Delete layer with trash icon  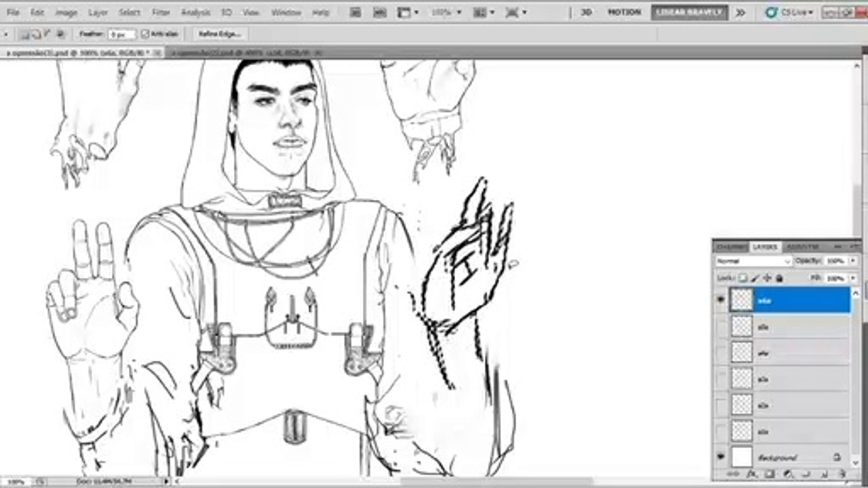[x=842, y=474]
